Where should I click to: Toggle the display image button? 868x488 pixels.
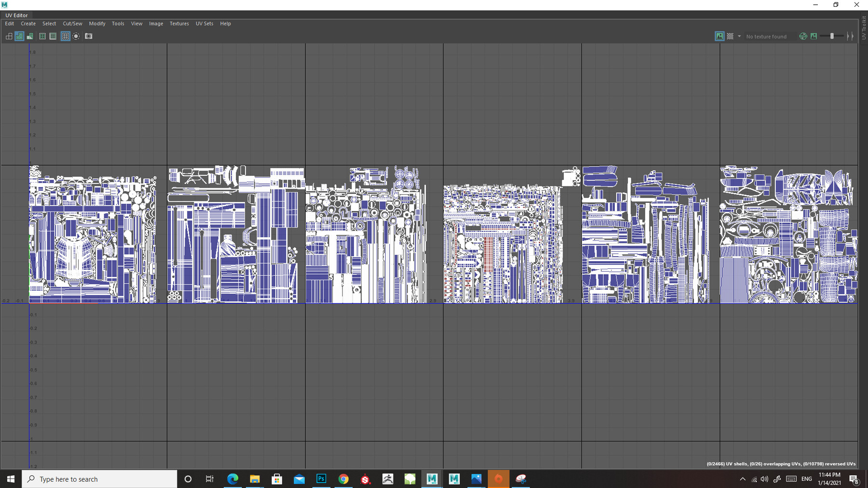click(x=719, y=36)
